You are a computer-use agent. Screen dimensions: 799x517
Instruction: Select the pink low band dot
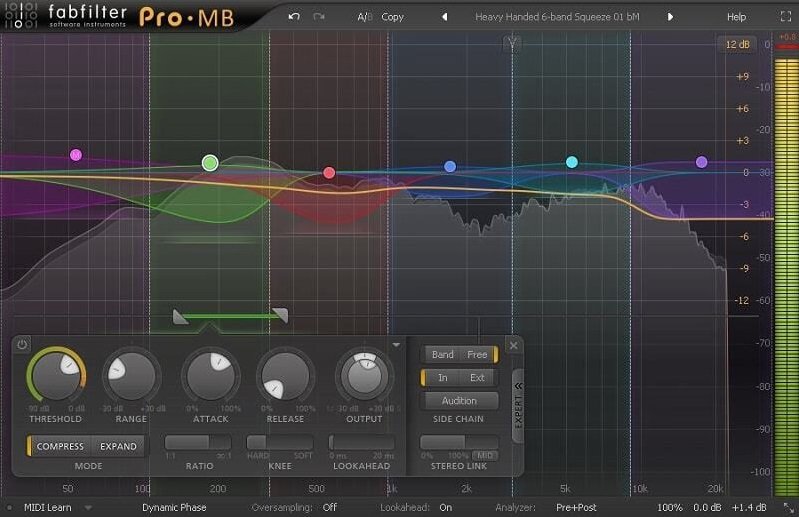pyautogui.click(x=76, y=155)
